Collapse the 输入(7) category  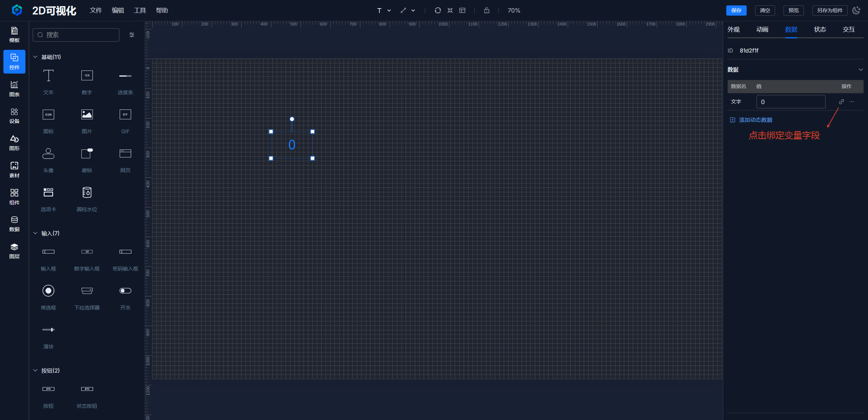35,233
